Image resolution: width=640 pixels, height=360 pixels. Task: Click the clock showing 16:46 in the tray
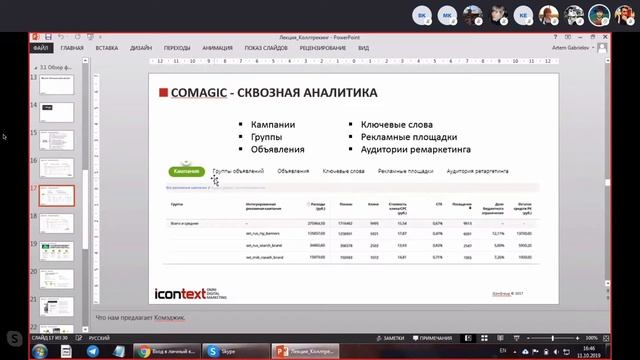pyautogui.click(x=589, y=351)
